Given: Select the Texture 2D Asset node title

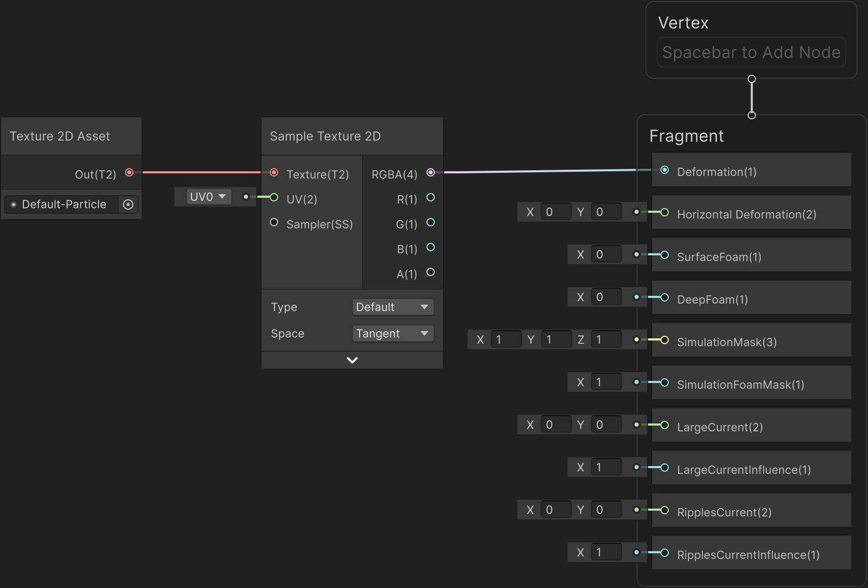Looking at the screenshot, I should click(x=60, y=136).
